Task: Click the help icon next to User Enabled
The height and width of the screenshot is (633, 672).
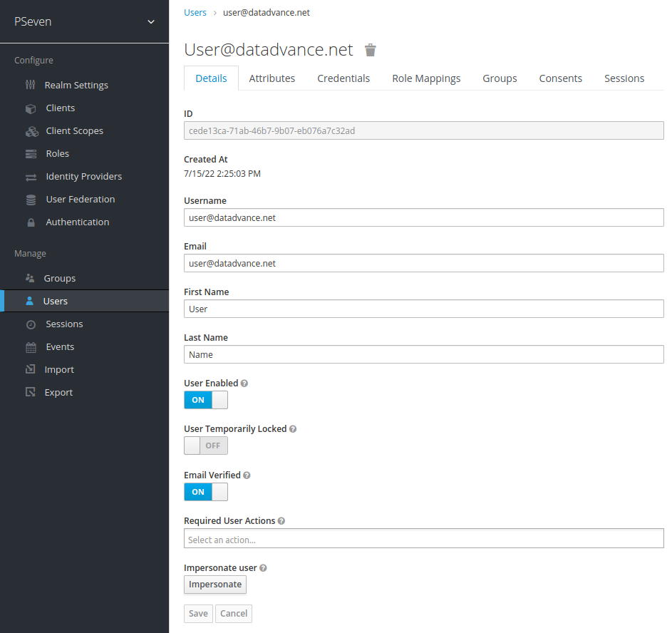Action: tap(244, 383)
